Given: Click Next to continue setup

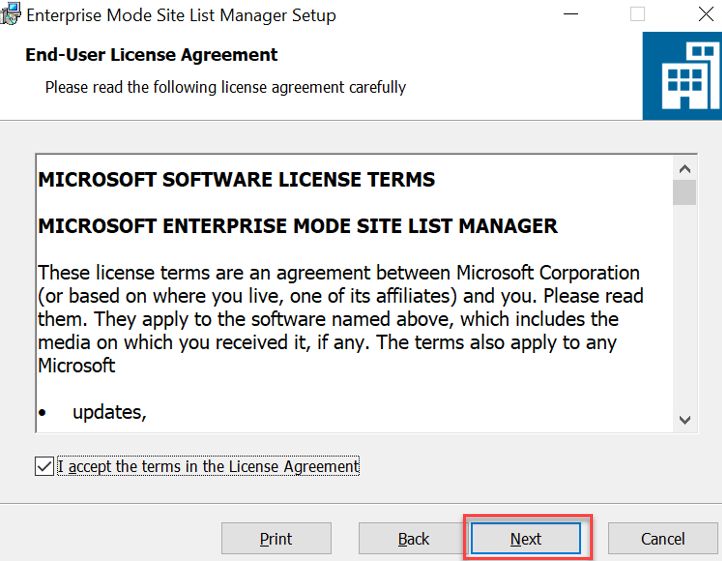Looking at the screenshot, I should coord(526,538).
